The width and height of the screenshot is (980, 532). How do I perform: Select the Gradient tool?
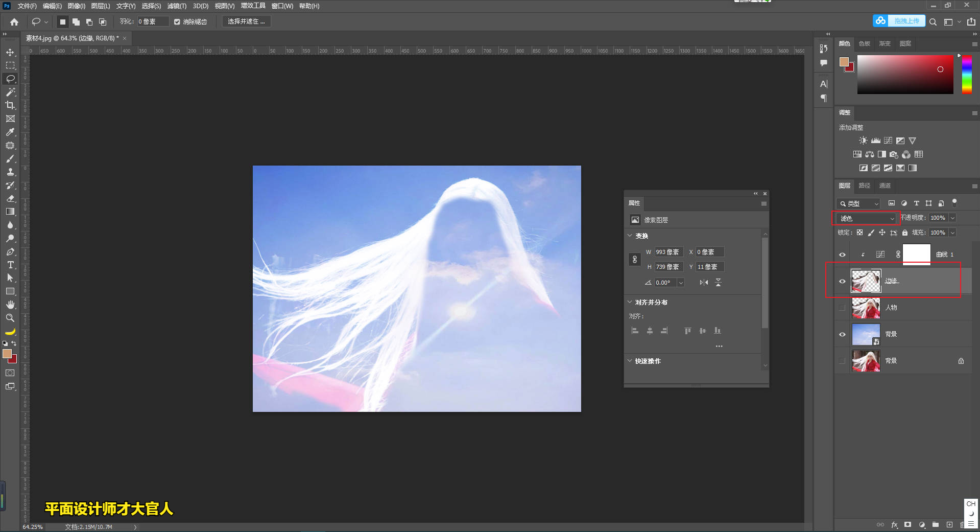pyautogui.click(x=10, y=212)
